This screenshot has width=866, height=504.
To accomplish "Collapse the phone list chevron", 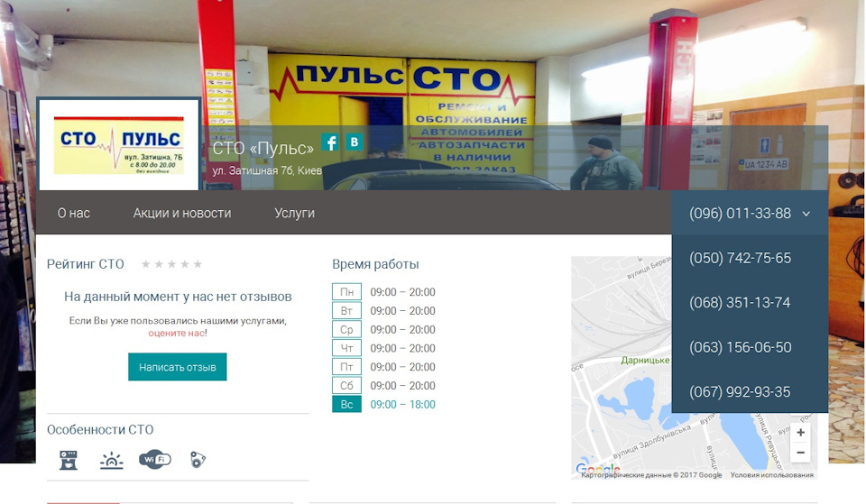I will [806, 214].
